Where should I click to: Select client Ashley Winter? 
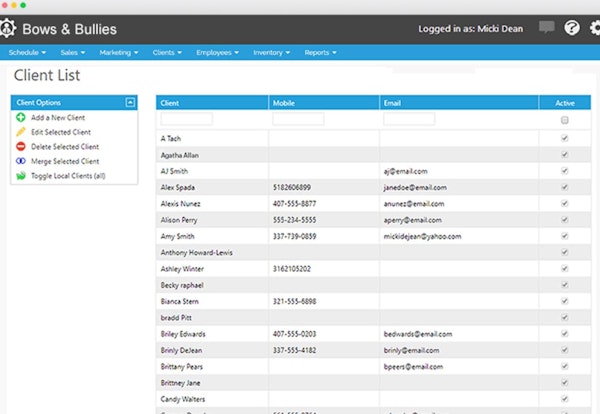[x=182, y=269]
